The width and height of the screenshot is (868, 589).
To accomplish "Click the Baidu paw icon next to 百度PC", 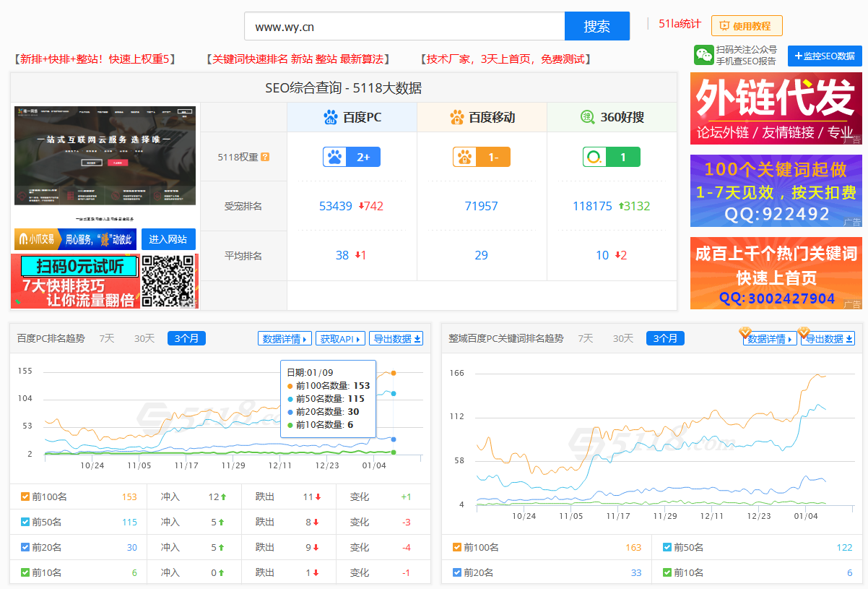I will tap(331, 117).
